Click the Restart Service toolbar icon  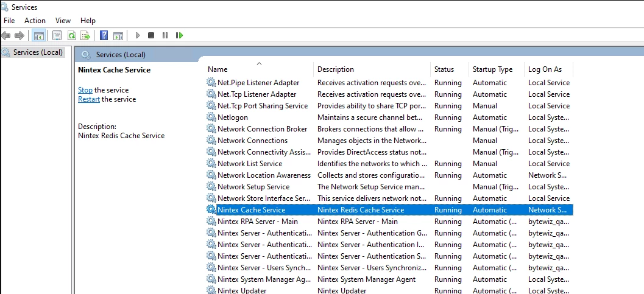click(179, 36)
